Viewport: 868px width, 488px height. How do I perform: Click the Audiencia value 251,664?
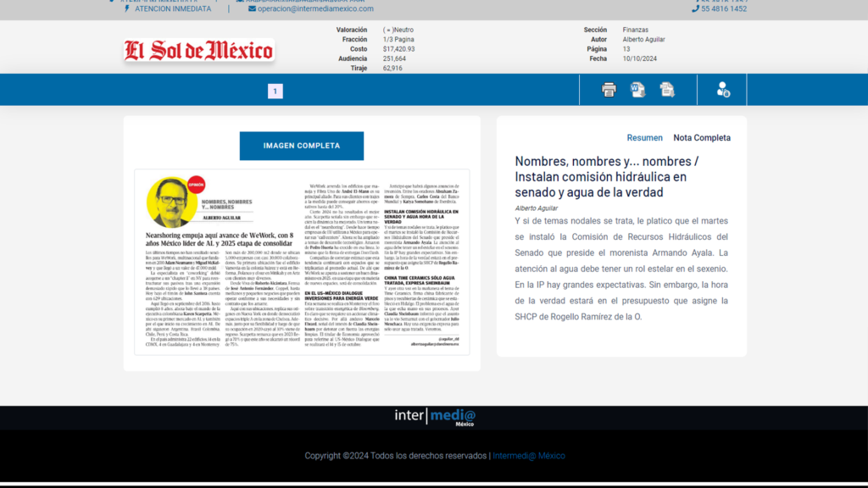coord(394,58)
